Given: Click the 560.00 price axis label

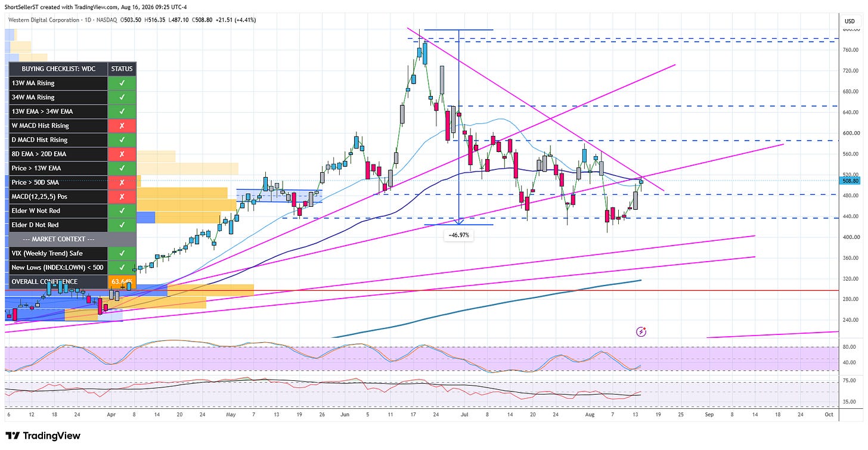Looking at the screenshot, I should [850, 154].
